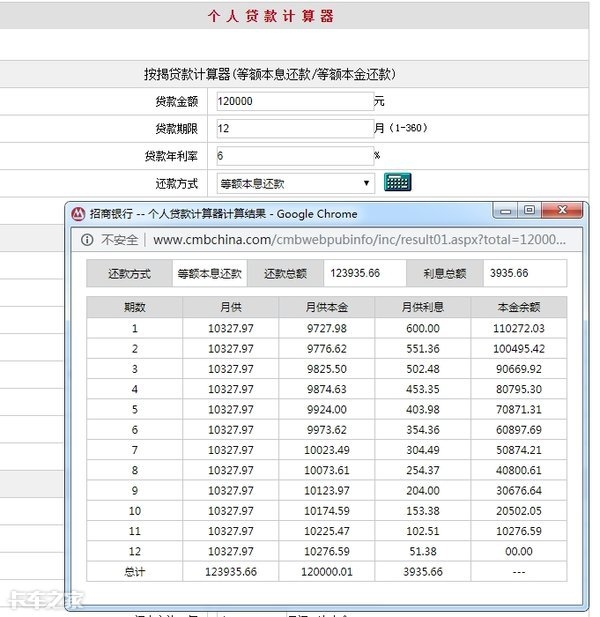The image size is (600, 617).
Task: Close the result popup window
Action: click(562, 210)
